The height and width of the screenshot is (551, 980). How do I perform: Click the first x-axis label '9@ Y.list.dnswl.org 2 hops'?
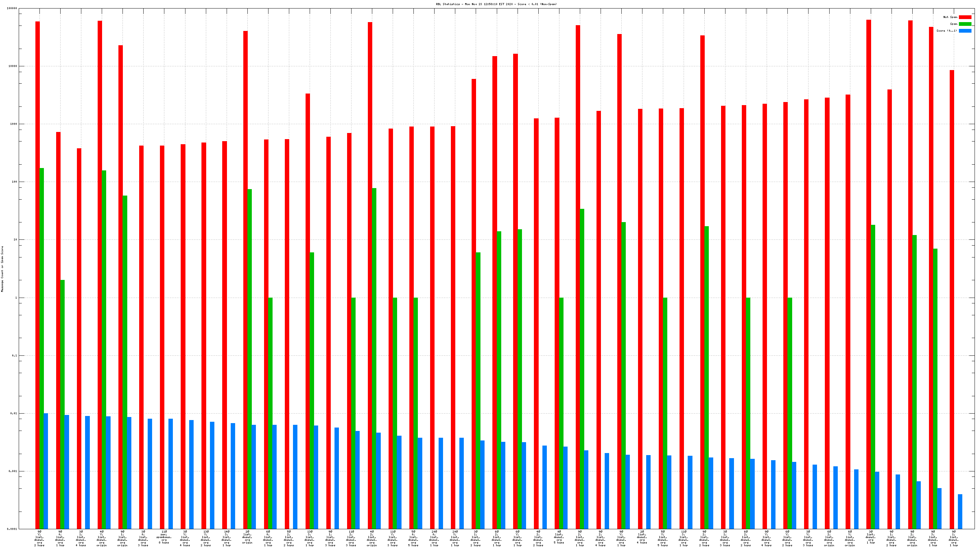click(39, 538)
